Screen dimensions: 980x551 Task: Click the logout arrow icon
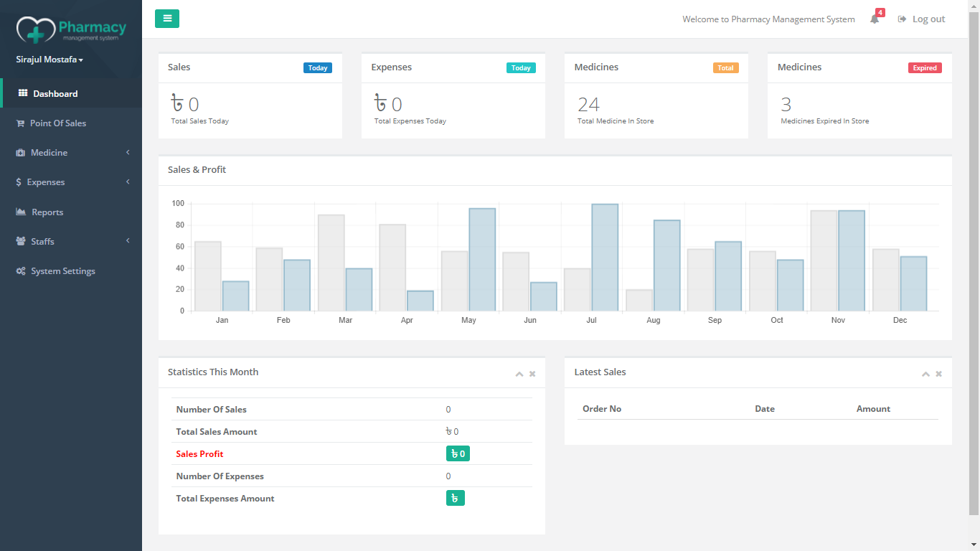(903, 19)
